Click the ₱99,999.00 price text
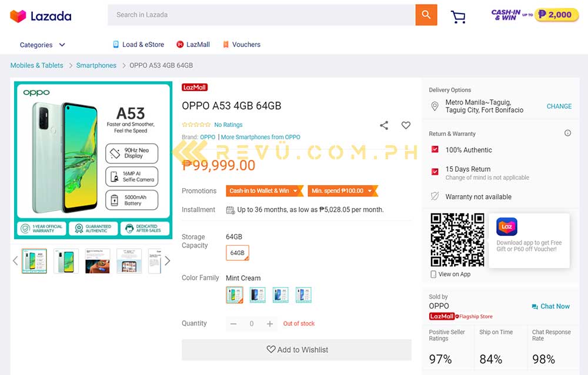Image resolution: width=588 pixels, height=375 pixels. click(219, 165)
